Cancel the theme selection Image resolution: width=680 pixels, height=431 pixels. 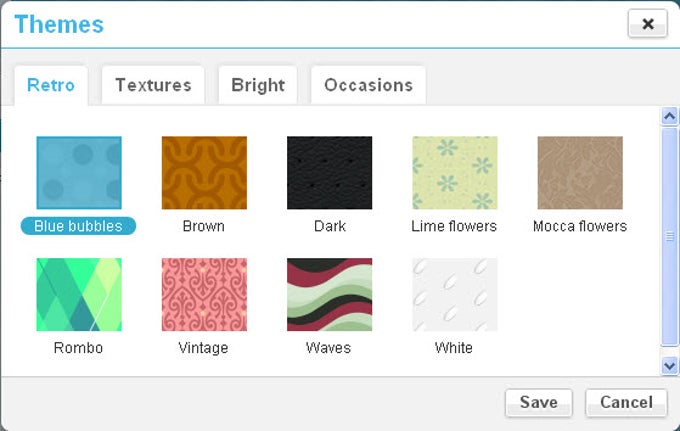tap(626, 402)
